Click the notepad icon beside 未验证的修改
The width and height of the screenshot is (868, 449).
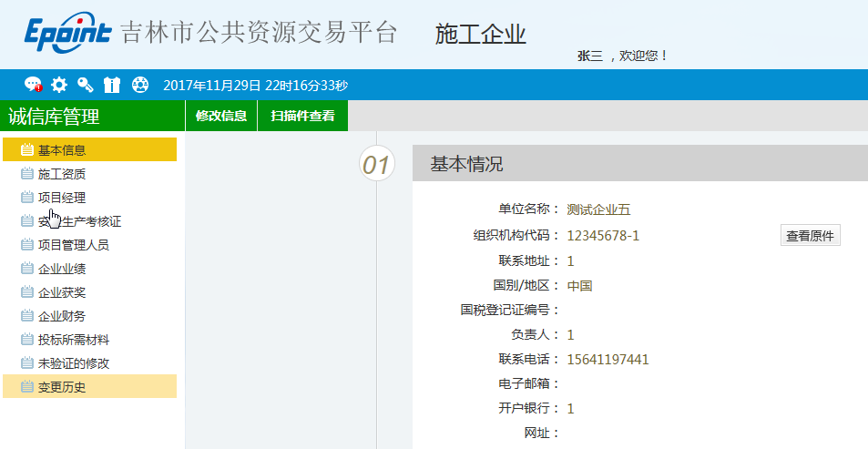[x=27, y=363]
